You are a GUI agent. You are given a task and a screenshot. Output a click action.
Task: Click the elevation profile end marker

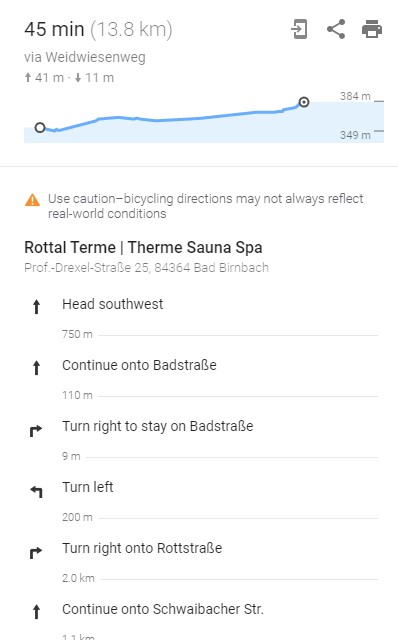pyautogui.click(x=304, y=102)
